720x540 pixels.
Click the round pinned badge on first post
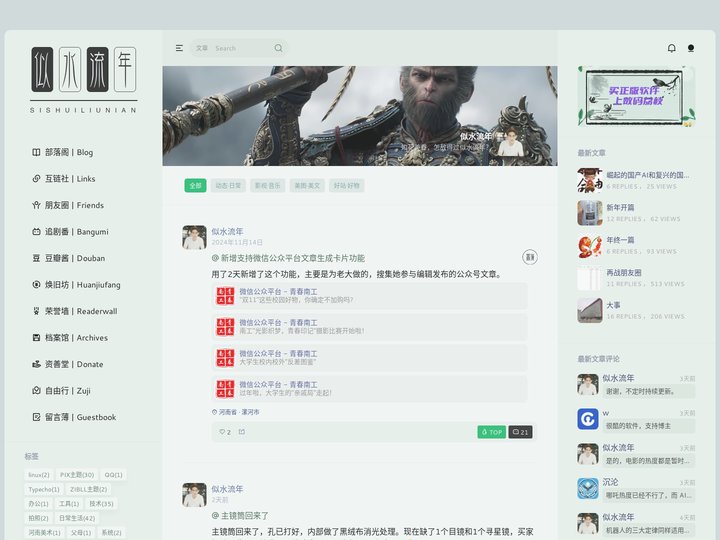coord(530,258)
